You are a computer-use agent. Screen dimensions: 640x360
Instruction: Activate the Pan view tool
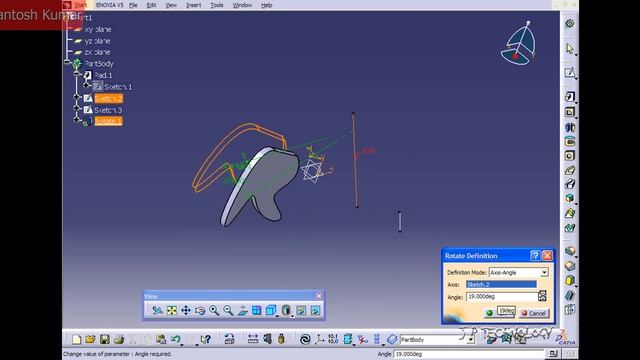(x=186, y=311)
